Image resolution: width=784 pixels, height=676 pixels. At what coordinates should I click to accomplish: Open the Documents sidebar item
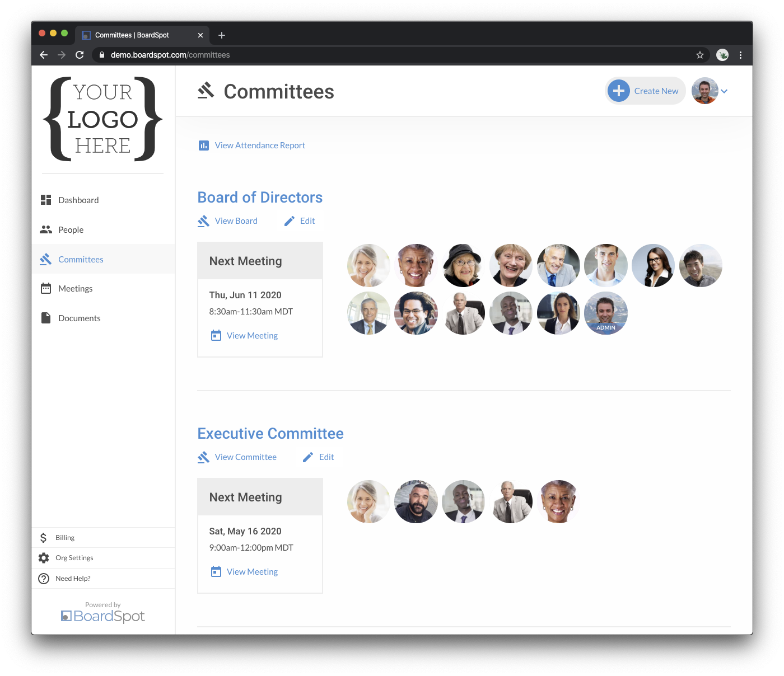click(80, 318)
